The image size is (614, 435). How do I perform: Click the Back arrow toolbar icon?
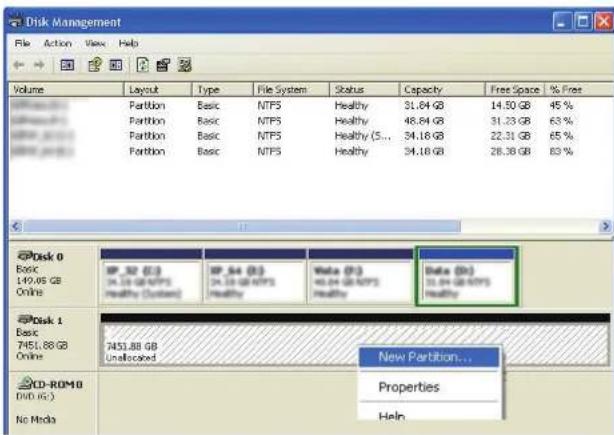point(18,65)
